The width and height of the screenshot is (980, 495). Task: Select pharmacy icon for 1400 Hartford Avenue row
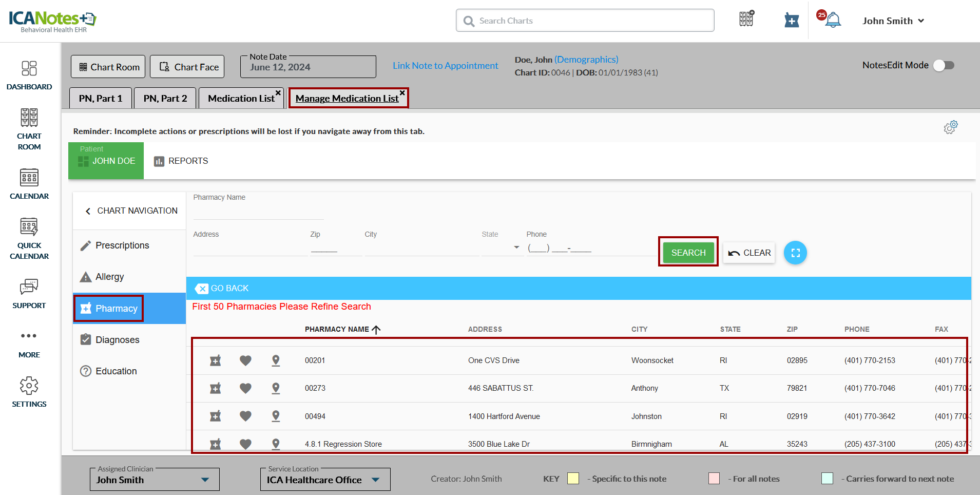coord(216,416)
